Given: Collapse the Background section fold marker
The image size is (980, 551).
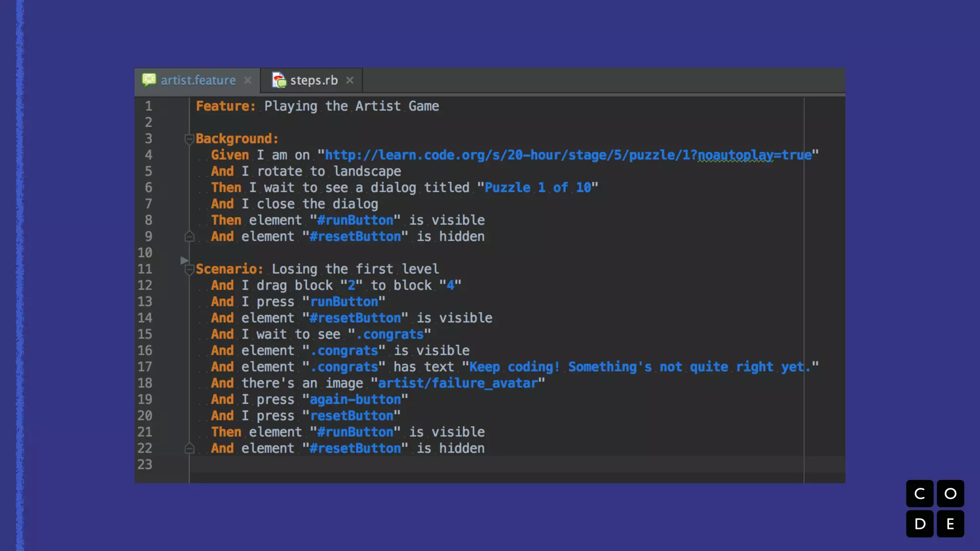Looking at the screenshot, I should click(x=189, y=139).
